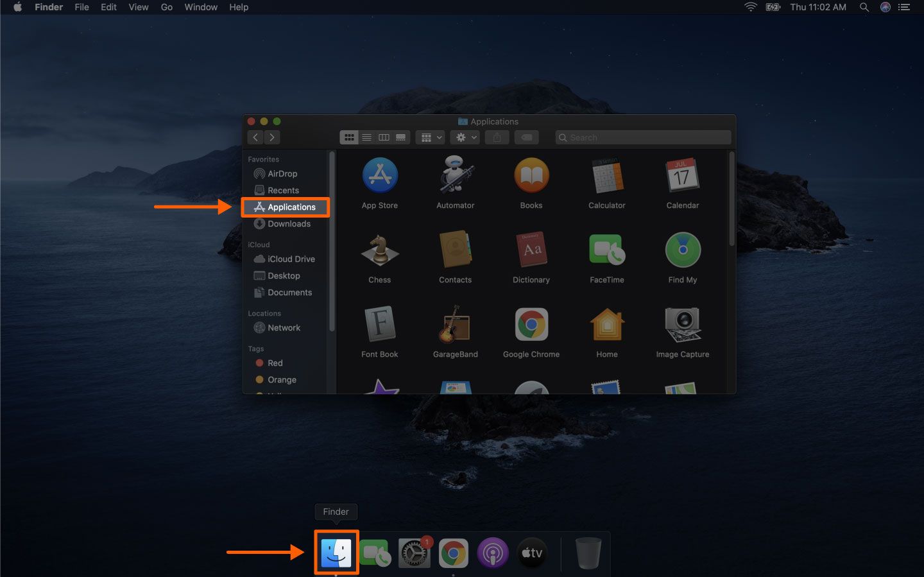Open the Contacts app icon
924x577 pixels.
click(456, 250)
